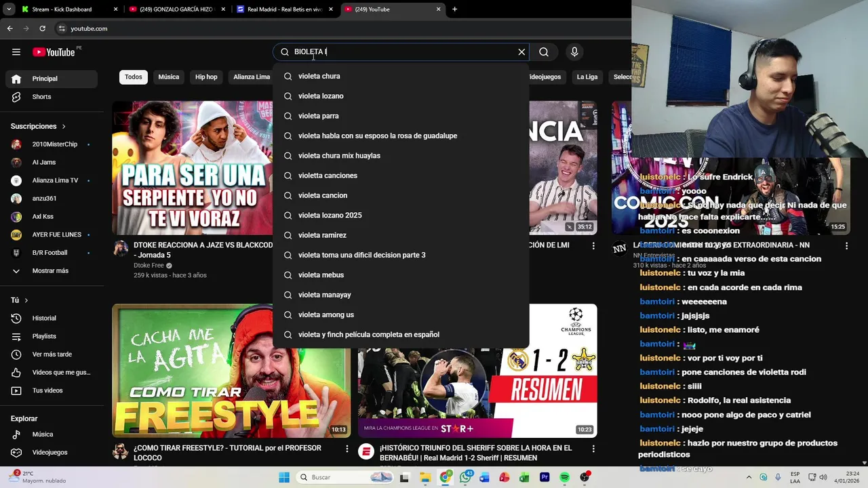Choose suggestion violeta ramirez

tap(401, 235)
